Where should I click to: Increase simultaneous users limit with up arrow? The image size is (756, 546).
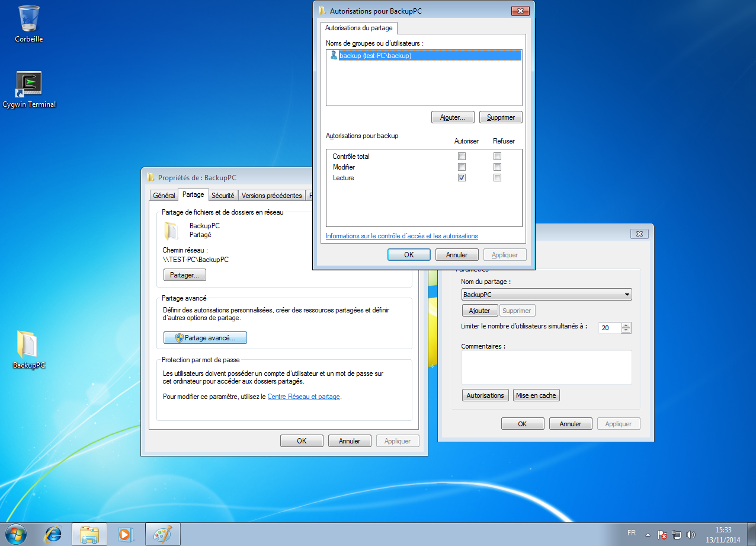(x=626, y=325)
